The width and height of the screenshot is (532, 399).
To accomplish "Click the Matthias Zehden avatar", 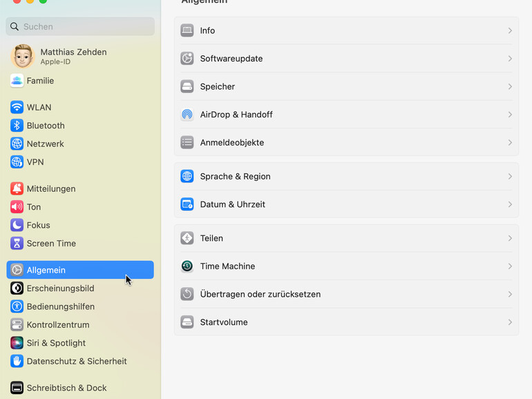I will coord(23,57).
